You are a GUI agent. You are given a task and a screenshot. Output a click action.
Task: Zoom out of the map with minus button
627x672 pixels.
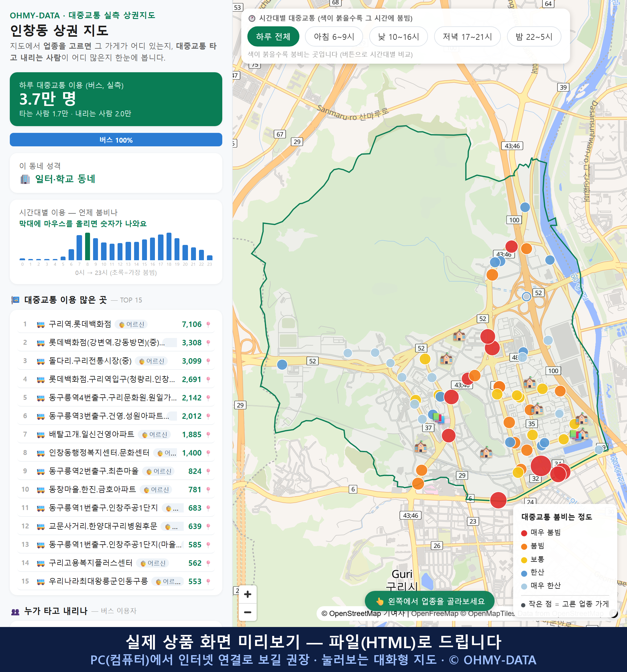(x=247, y=612)
